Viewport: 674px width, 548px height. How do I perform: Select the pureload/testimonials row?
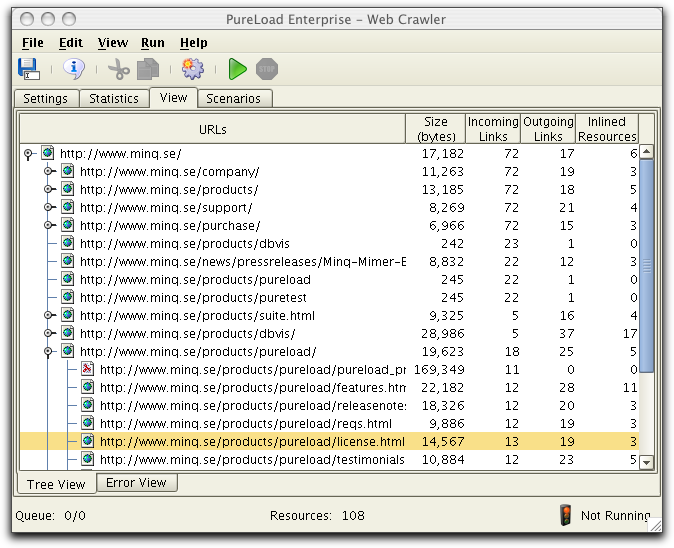[x=329, y=459]
